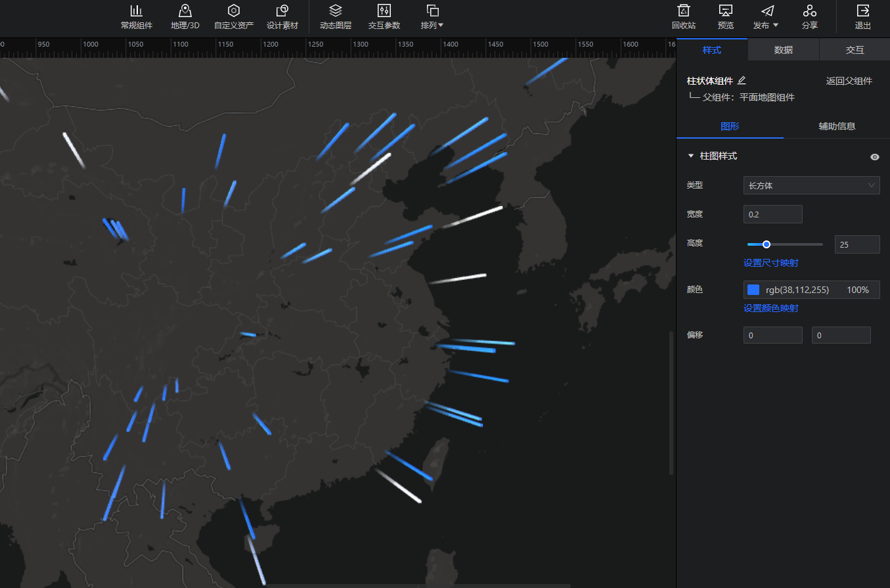Open the 类型 长方体 dropdown
The width and height of the screenshot is (890, 588).
811,186
